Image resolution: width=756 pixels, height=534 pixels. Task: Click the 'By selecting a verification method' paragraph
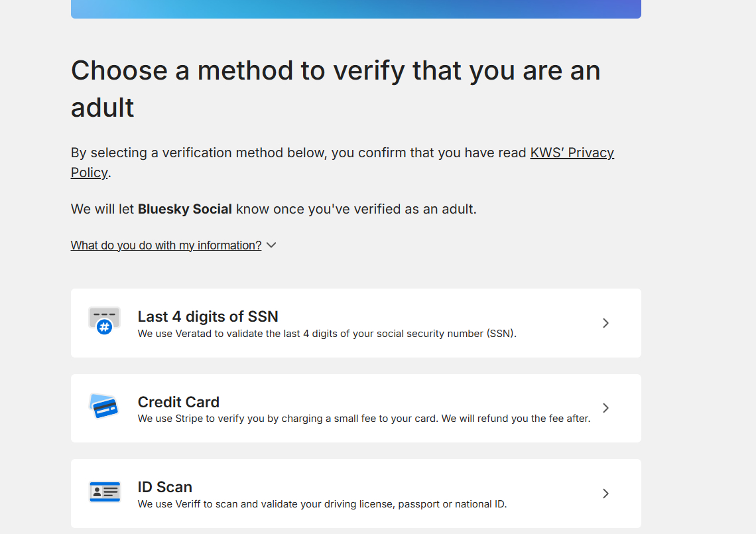298,153
